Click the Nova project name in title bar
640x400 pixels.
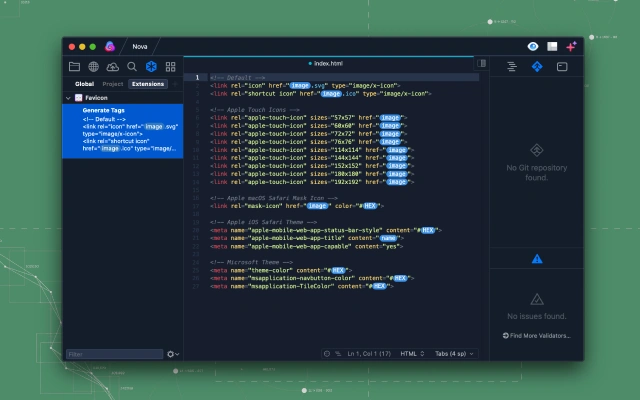(140, 47)
